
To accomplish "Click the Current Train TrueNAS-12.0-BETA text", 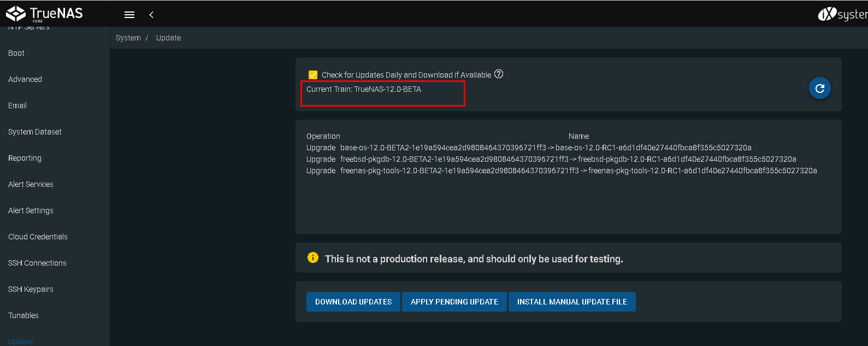I will (364, 89).
